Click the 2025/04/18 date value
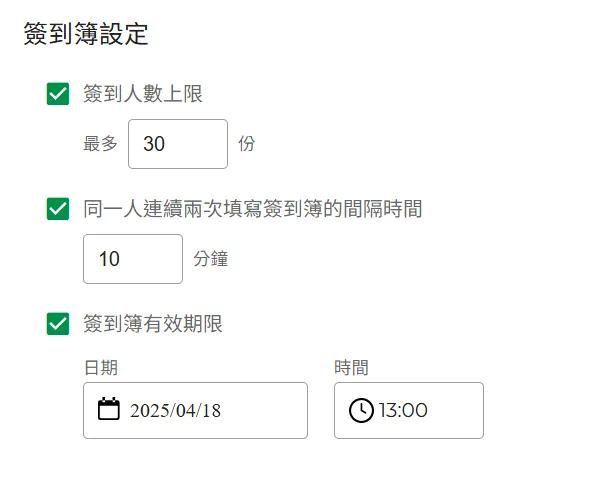The width and height of the screenshot is (613, 478). click(x=175, y=410)
